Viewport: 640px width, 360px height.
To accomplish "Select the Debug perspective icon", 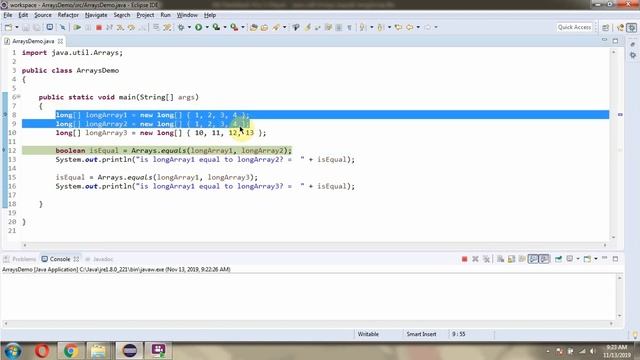I will click(x=632, y=27).
